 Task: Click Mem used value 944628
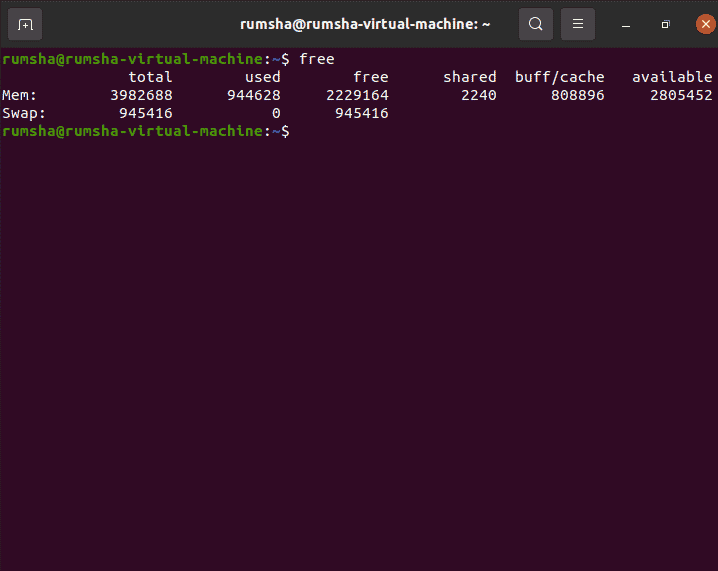point(254,95)
